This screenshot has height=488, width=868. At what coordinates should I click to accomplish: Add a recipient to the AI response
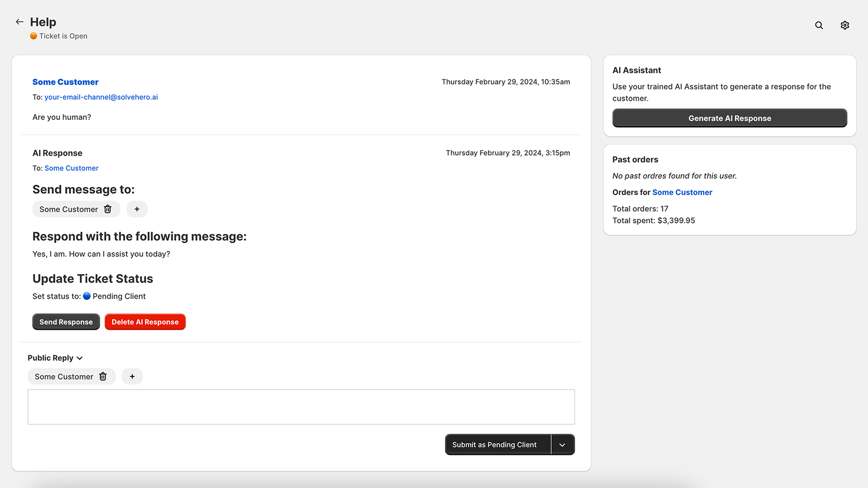(x=137, y=209)
